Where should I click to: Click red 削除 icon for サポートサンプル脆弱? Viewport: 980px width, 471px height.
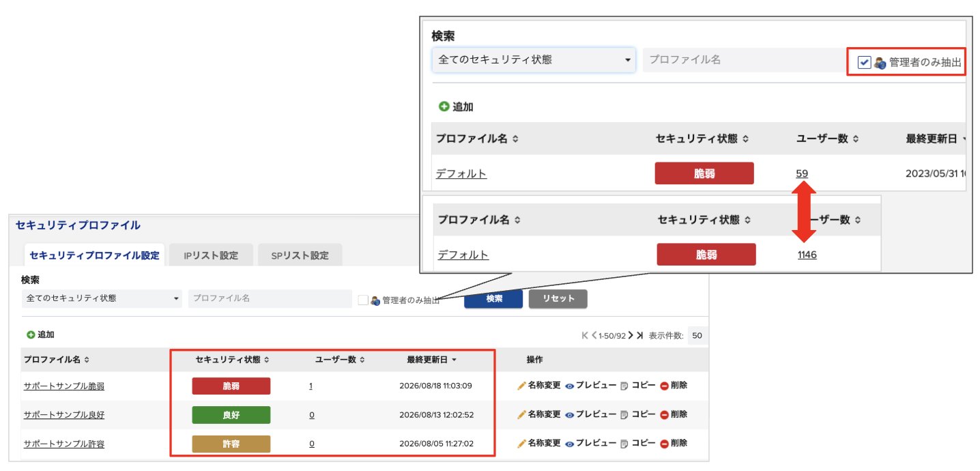pyautogui.click(x=664, y=386)
